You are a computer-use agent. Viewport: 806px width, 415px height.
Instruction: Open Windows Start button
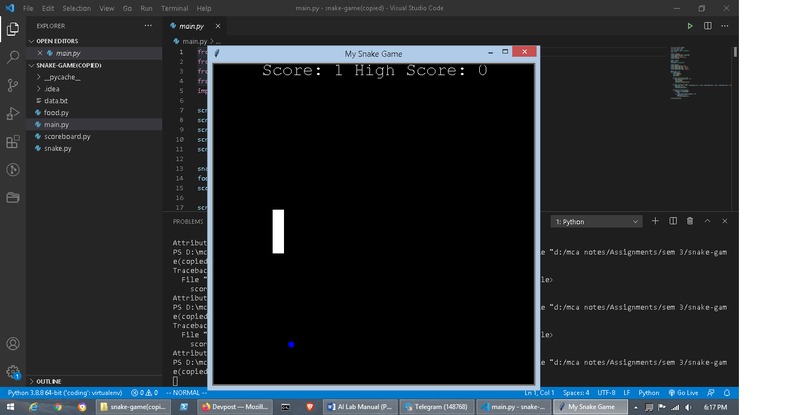10,407
